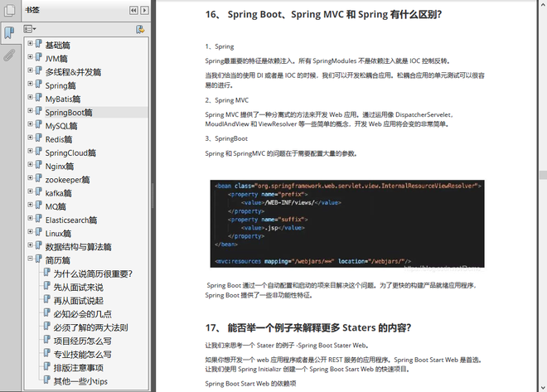Screen dimensions: 547x392
Task: Open the 项目经历怎么写 bookmark
Action: (x=82, y=341)
